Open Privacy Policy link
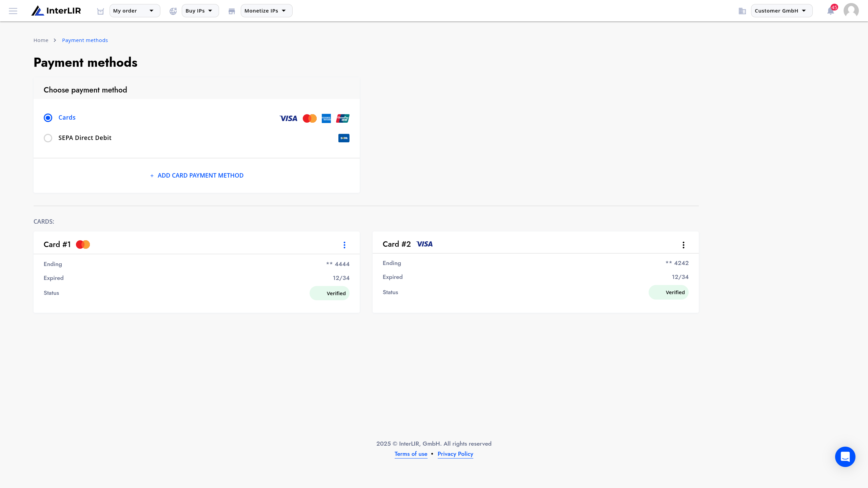The height and width of the screenshot is (488, 868). [x=455, y=454]
